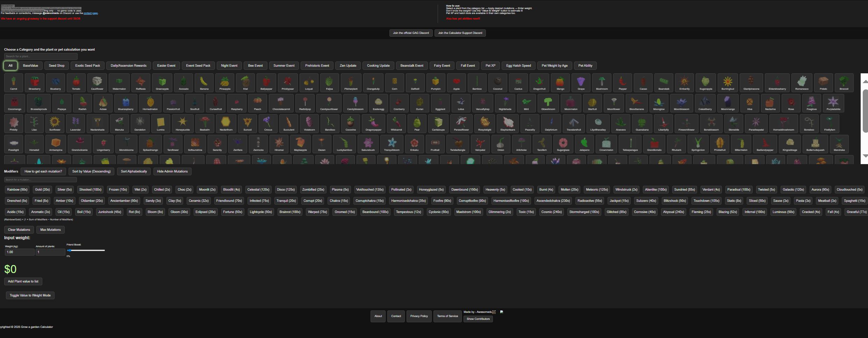Select the Pear plant icon
Screen dimensions: 868x338
tap(417, 124)
